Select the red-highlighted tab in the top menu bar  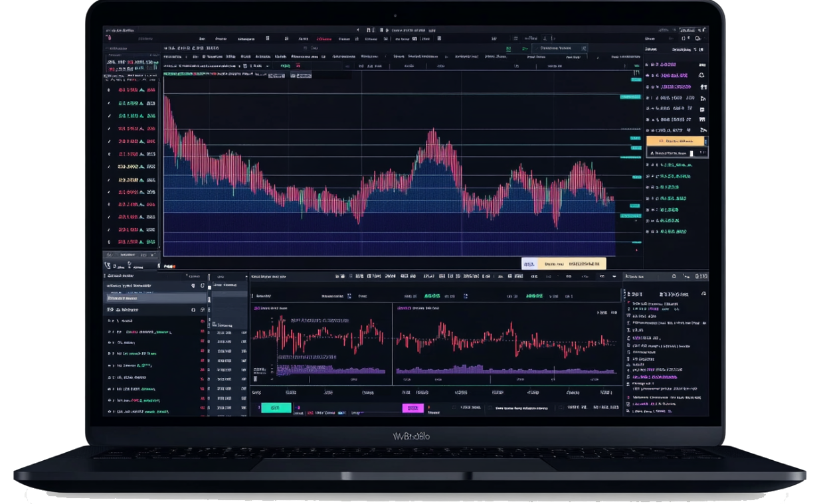coord(324,39)
